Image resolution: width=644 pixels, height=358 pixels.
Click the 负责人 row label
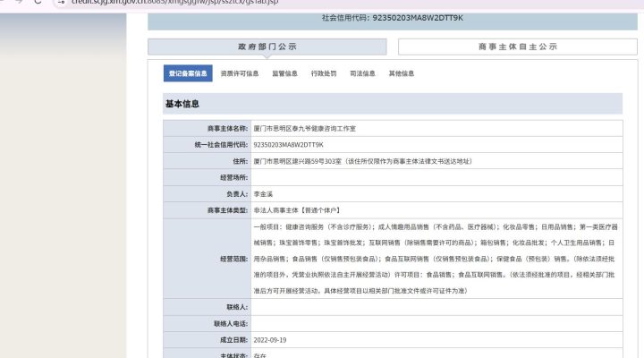click(237, 194)
